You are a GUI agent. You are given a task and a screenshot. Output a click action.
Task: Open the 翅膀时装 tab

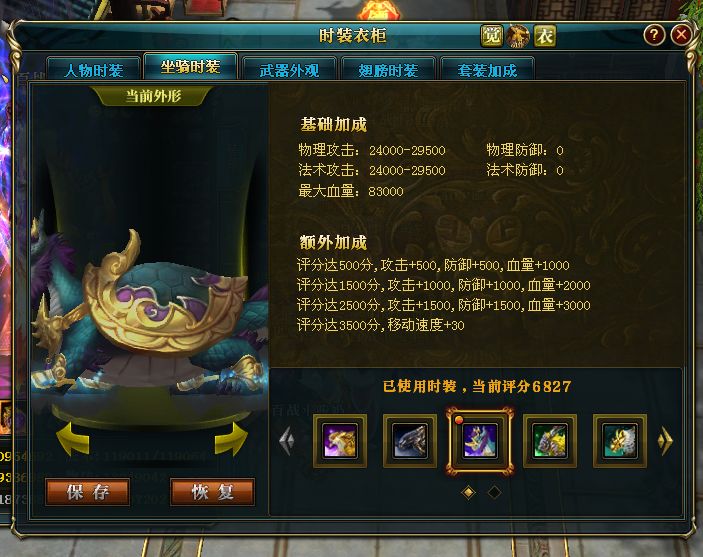388,70
